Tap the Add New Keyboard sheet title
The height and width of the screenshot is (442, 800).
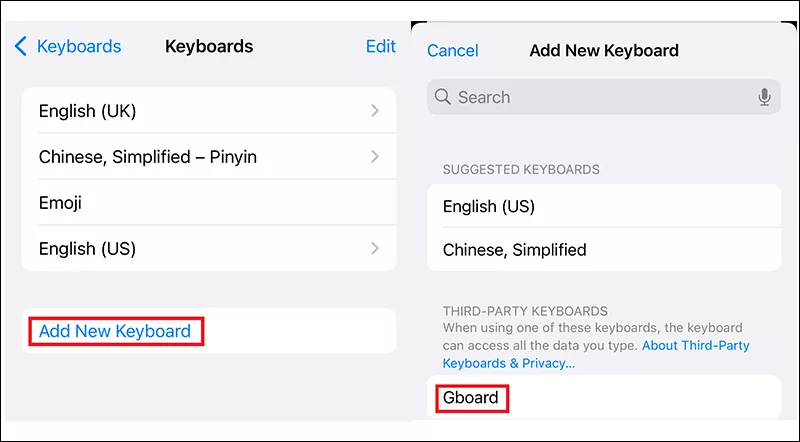pos(604,50)
